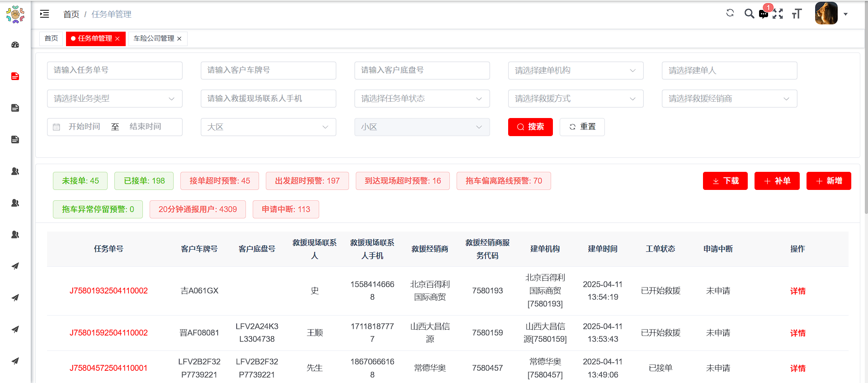
Task: Toggle fullscreen mode icon
Action: pos(778,14)
